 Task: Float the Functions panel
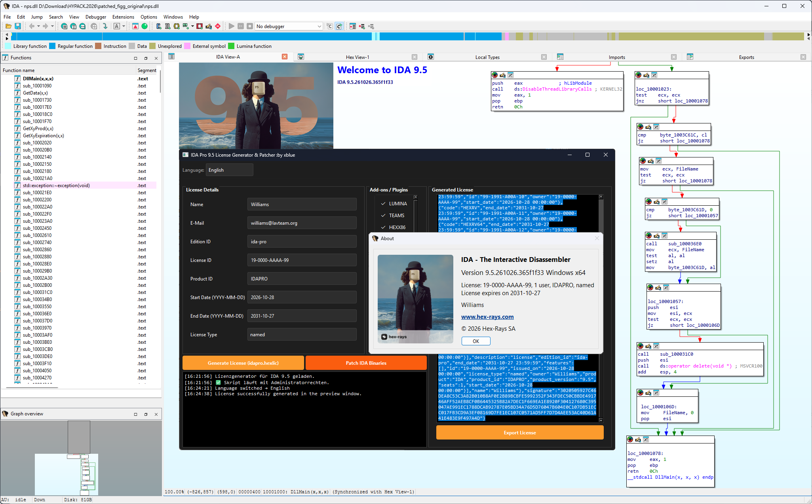tap(146, 58)
